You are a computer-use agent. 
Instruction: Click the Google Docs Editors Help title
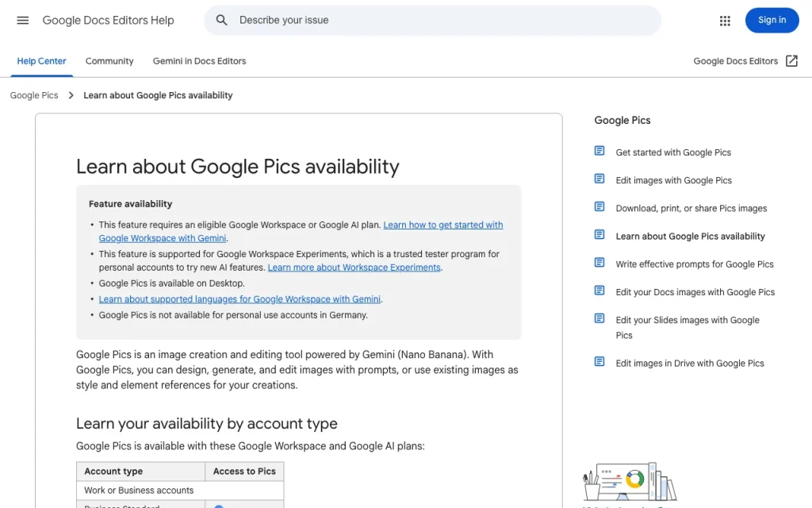click(x=108, y=20)
